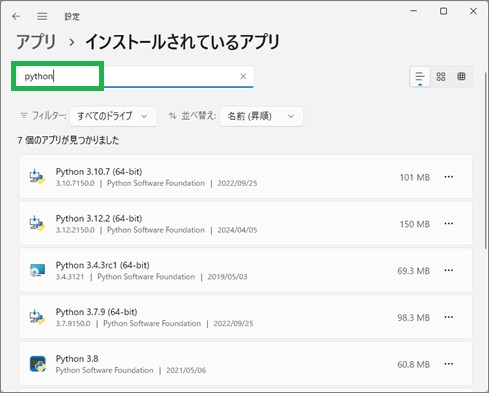Screen dimensions: 489x393
Task: Click the Python 3.12.2 installer icon
Action: point(37,223)
